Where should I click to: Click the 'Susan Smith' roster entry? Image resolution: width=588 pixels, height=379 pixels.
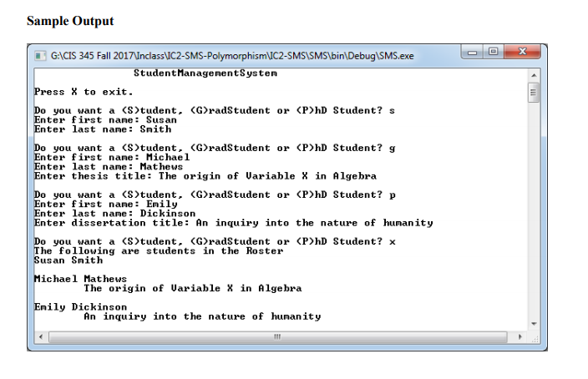[68, 260]
